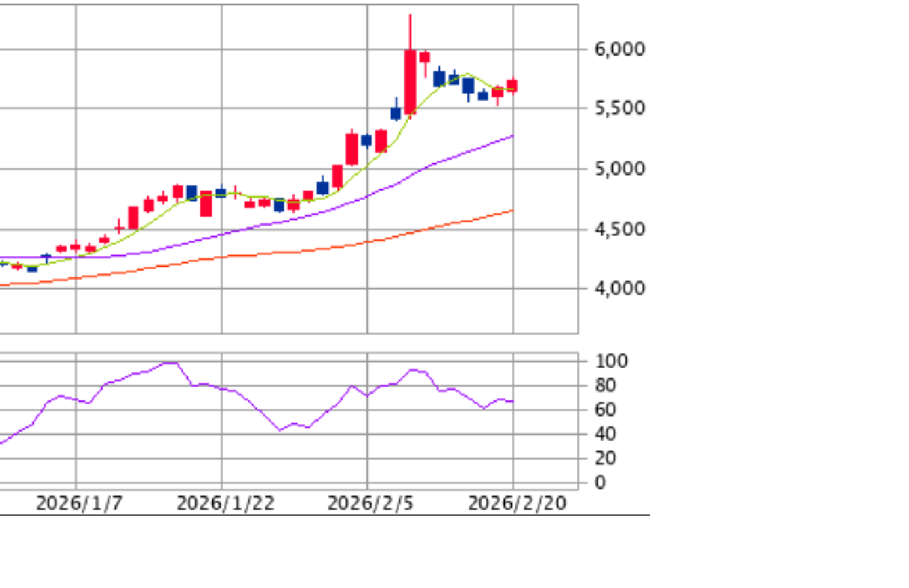Viewport: 909px width, 588px height.
Task: Select the 2026/2/20 date label
Action: pyautogui.click(x=517, y=504)
